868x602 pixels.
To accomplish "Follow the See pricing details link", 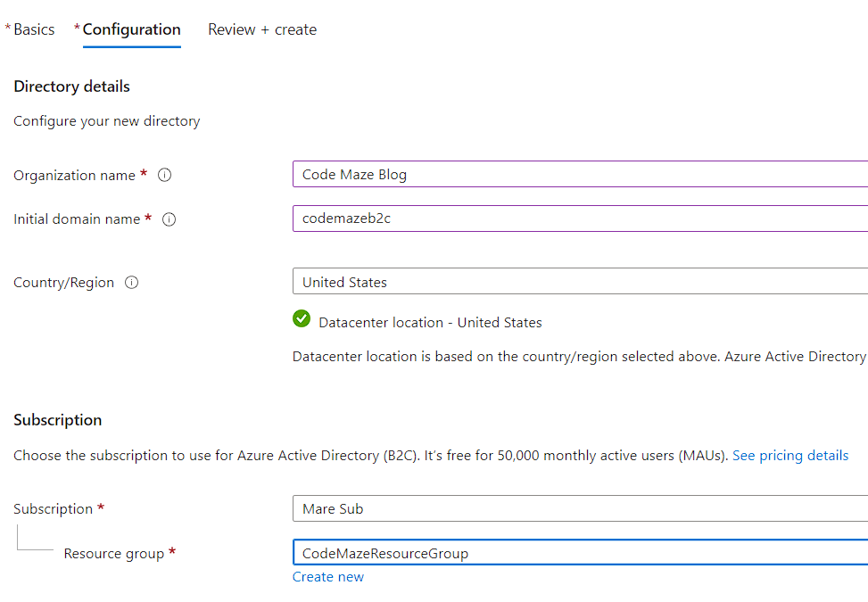I will click(x=790, y=456).
